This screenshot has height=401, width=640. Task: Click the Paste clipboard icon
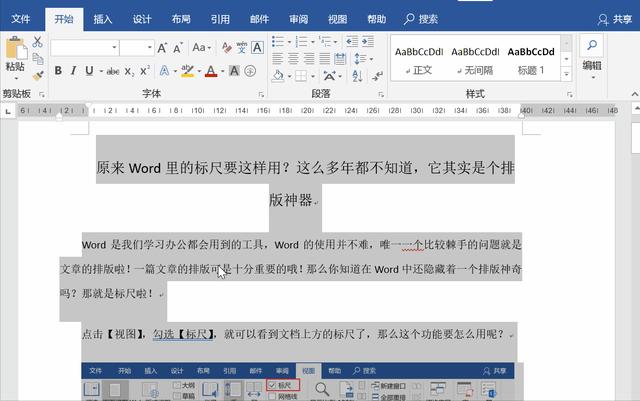tap(16, 49)
